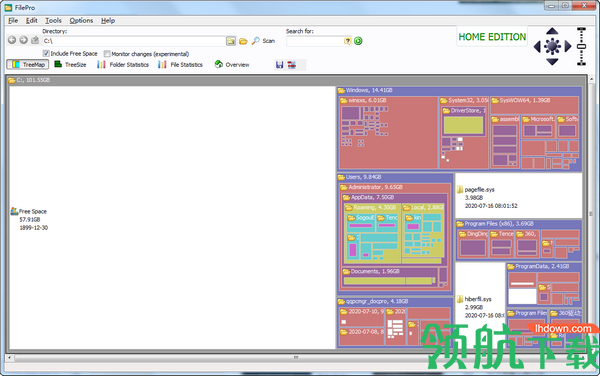Click the horizontal scrollbar left arrow
Image resolution: width=600 pixels, height=376 pixels.
pyautogui.click(x=10, y=358)
